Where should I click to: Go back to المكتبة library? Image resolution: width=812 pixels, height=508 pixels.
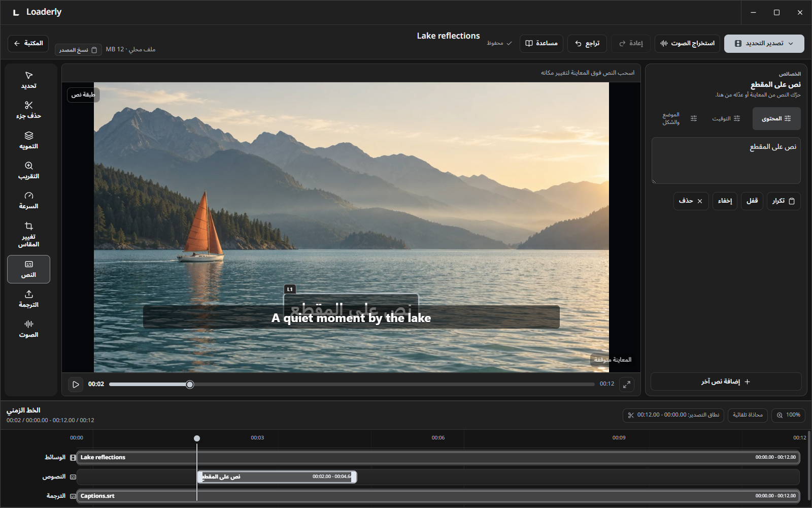(x=28, y=44)
